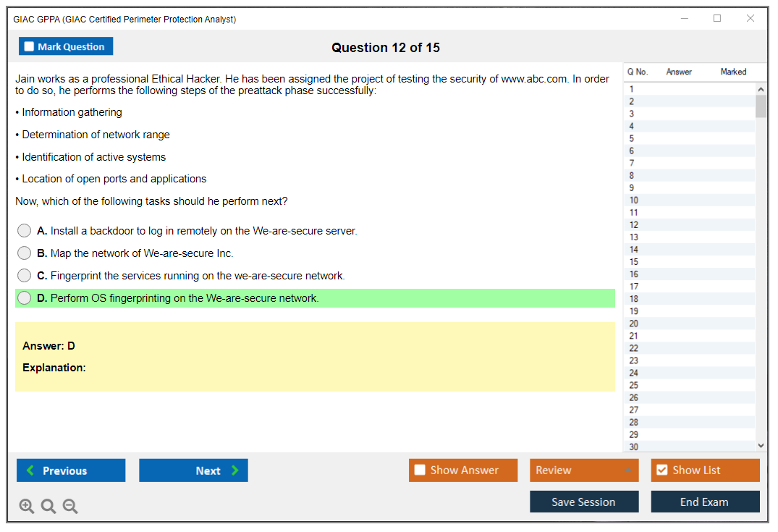Image resolution: width=778 pixels, height=532 pixels.
Task: Disable the Show List checkbox
Action: click(662, 470)
